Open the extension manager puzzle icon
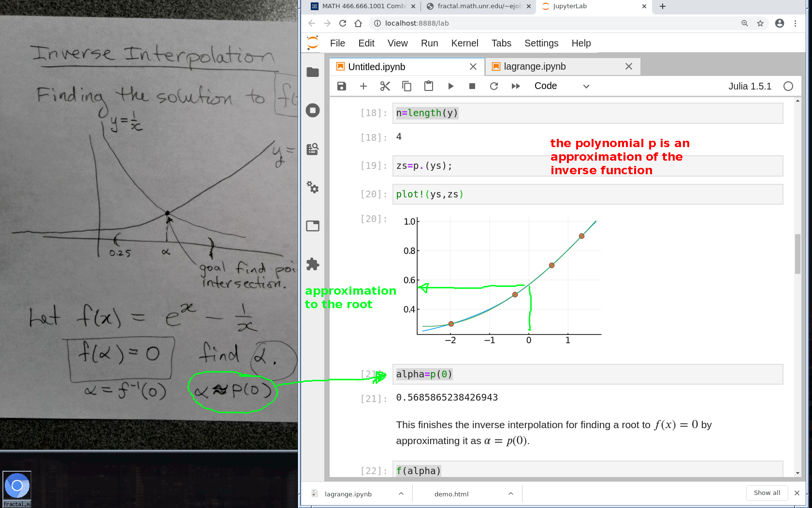 [x=313, y=264]
